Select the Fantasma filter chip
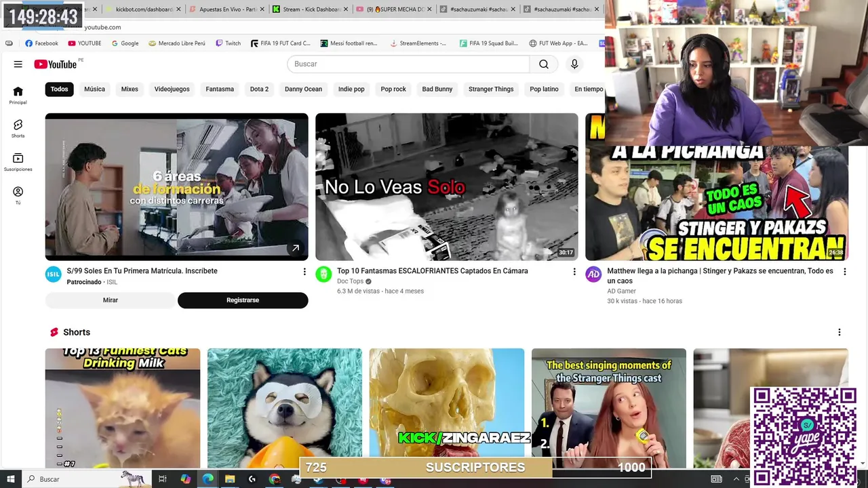 (220, 89)
